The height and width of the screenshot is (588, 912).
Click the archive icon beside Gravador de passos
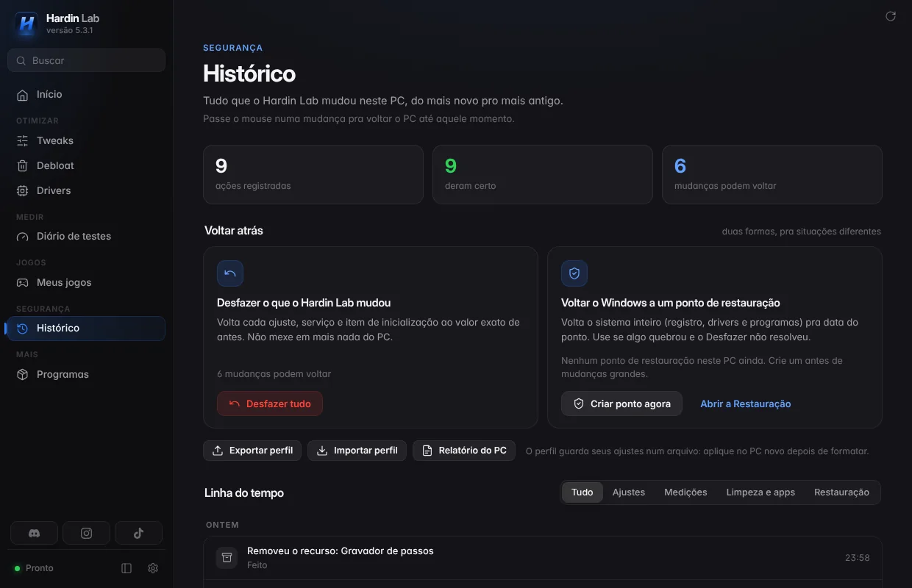[227, 557]
